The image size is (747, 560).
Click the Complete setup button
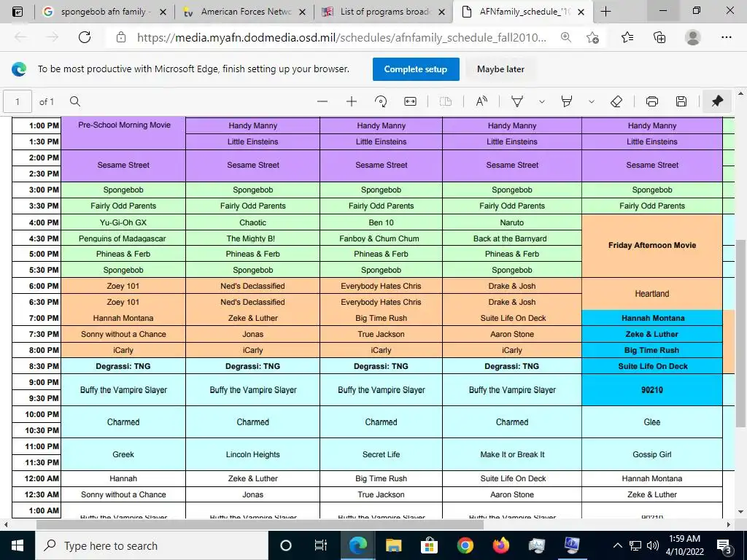coord(416,69)
